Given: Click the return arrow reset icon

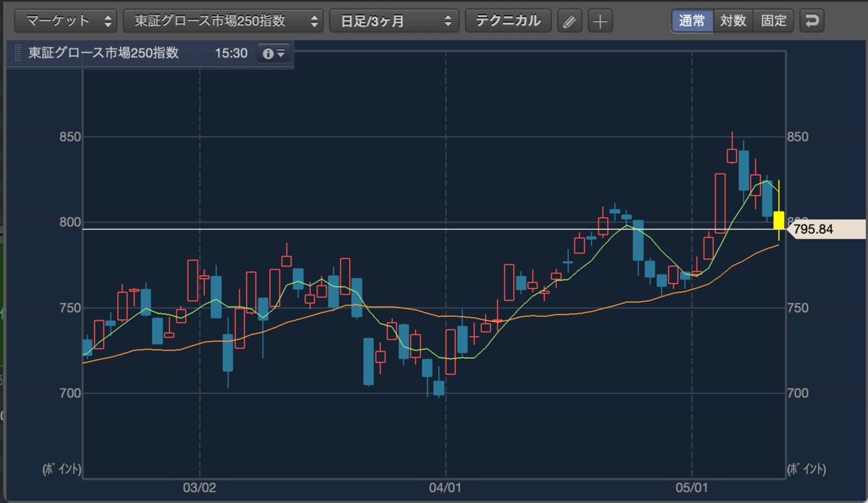Looking at the screenshot, I should point(812,20).
